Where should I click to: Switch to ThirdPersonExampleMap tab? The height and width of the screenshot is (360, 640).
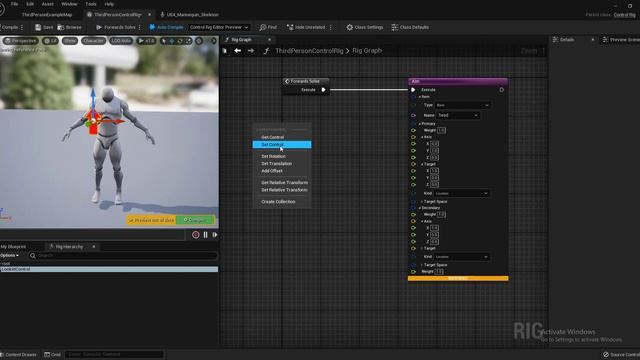click(47, 15)
